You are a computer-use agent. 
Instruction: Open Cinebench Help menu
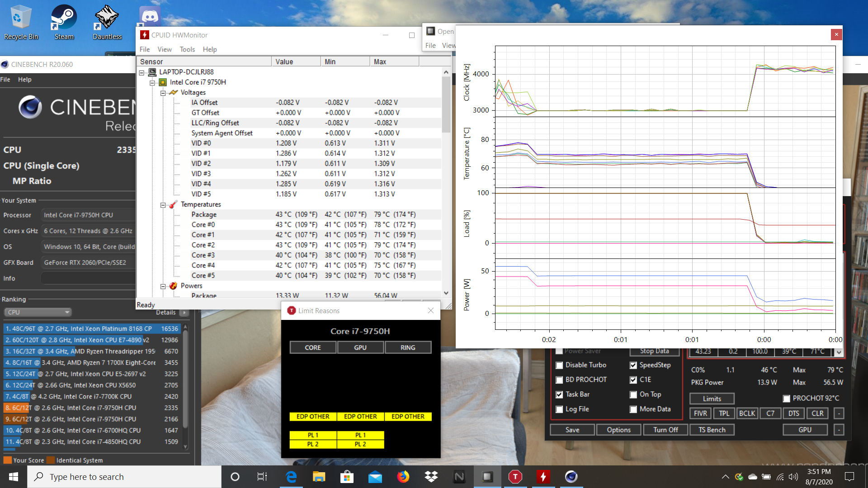pos(25,80)
